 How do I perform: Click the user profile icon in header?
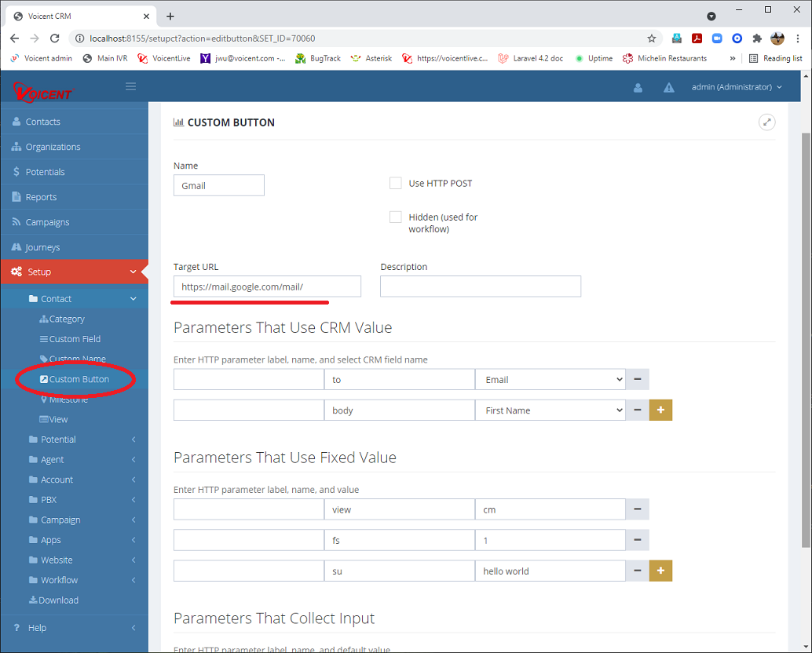(638, 88)
